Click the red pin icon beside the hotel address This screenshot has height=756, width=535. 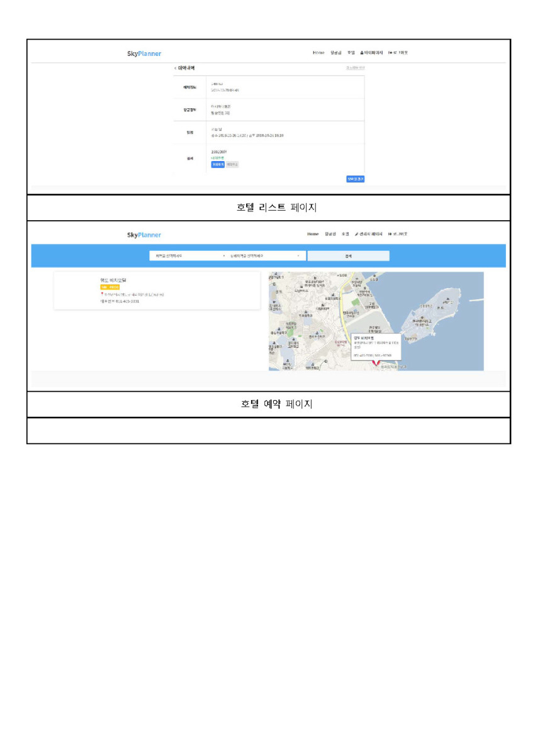(102, 294)
